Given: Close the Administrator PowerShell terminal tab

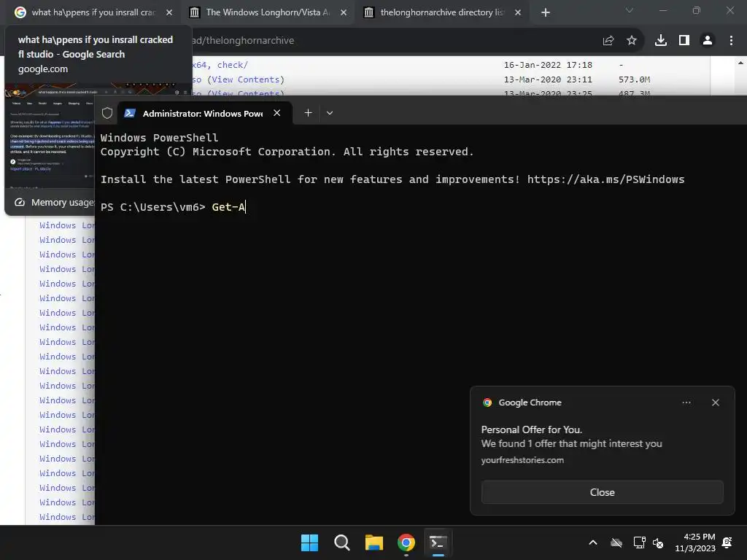Looking at the screenshot, I should point(276,113).
